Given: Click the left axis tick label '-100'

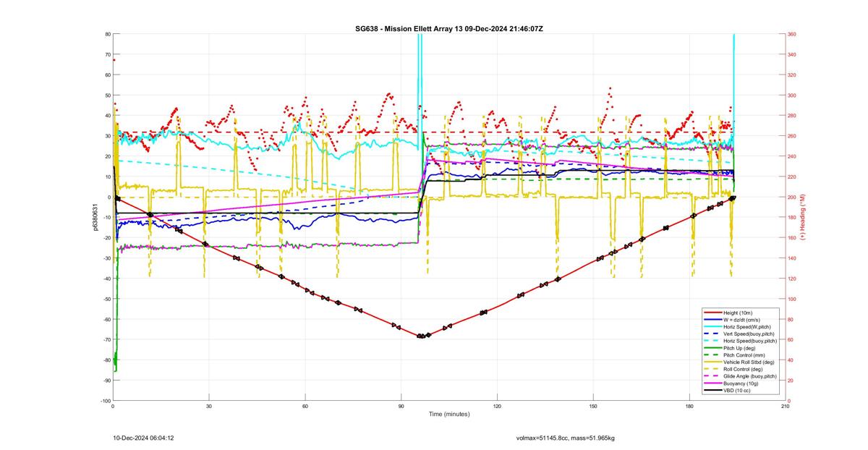Looking at the screenshot, I should point(105,401).
